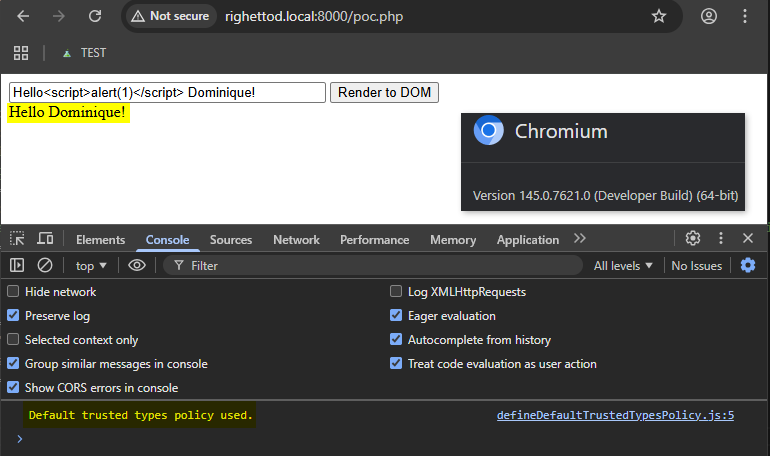Open the TEST bookmark
This screenshot has height=456, width=770.
click(x=84, y=53)
